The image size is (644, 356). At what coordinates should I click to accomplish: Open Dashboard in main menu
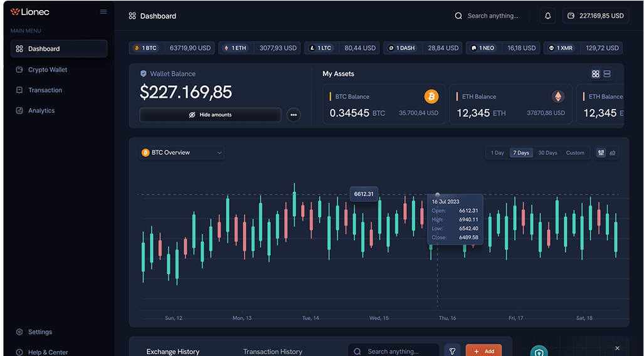59,49
